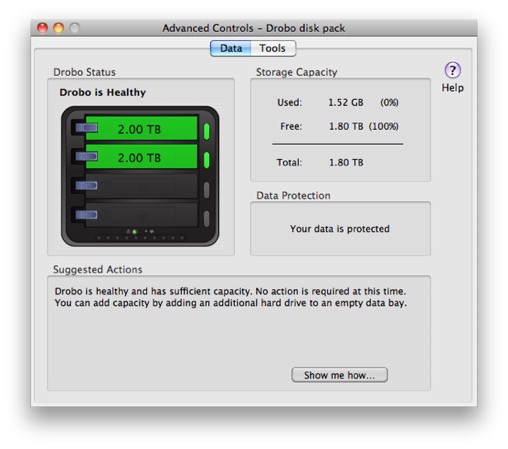Close the Advanced Controls window
Viewport: 508px width, 449px height.
(42, 28)
